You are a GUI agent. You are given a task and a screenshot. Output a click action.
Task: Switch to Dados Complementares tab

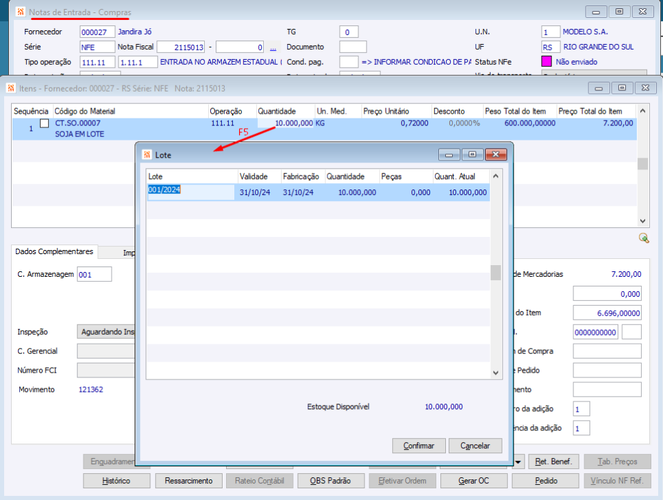click(54, 251)
